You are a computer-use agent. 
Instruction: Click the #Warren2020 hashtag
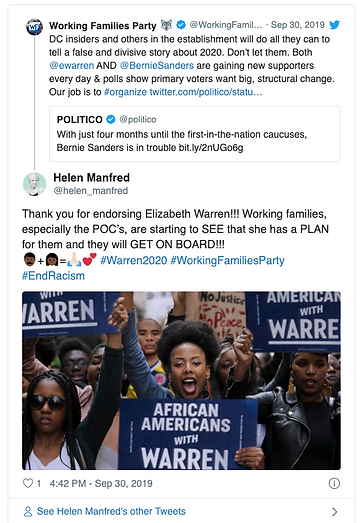tap(134, 260)
